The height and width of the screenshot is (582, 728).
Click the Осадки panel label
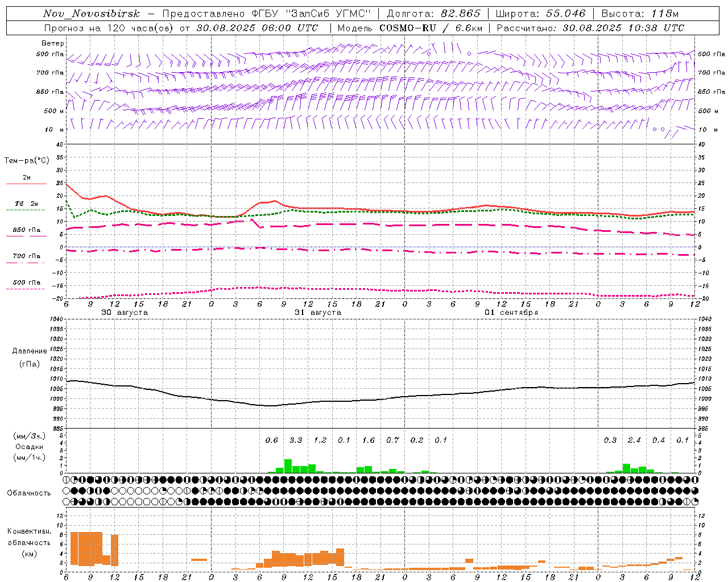click(x=30, y=447)
